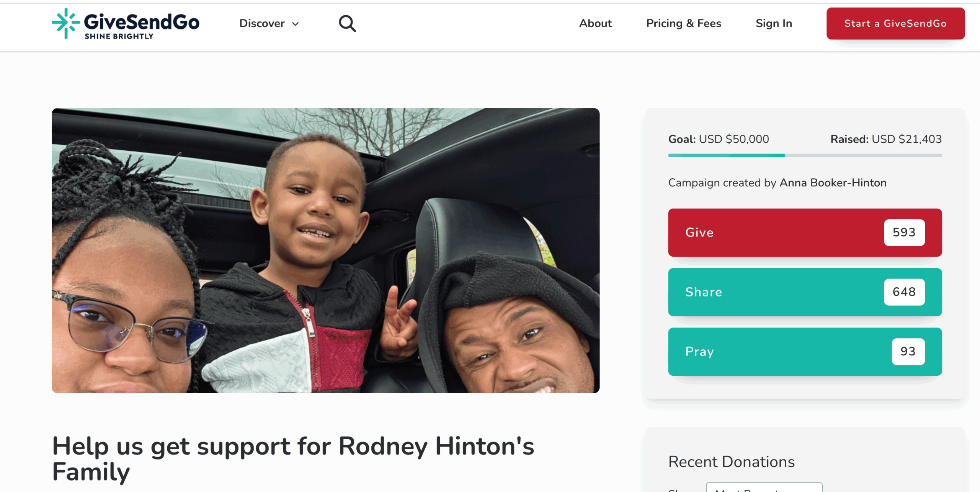This screenshot has width=980, height=492.
Task: Open the Discover menu
Action: (269, 23)
